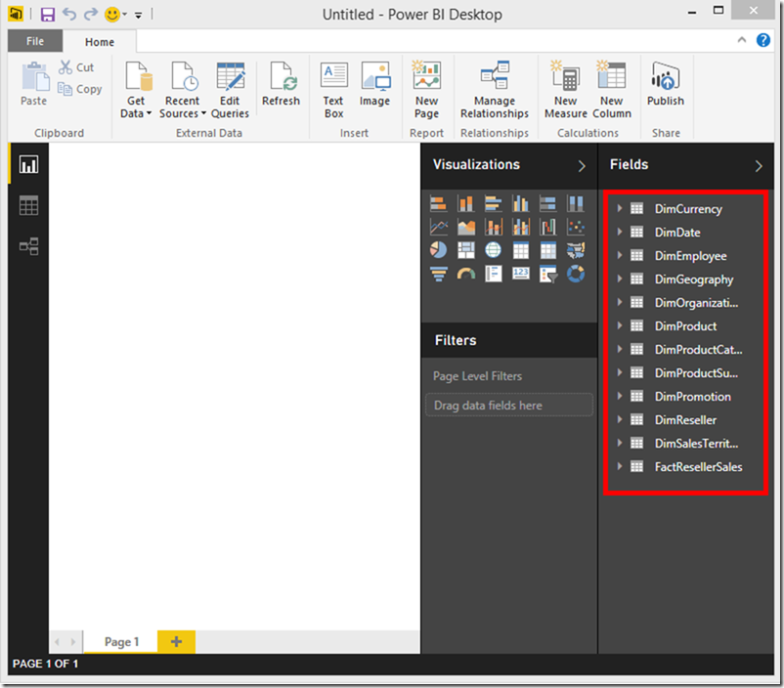This screenshot has height=688, width=784.
Task: Expand the FactResellerSales table
Action: tap(620, 466)
